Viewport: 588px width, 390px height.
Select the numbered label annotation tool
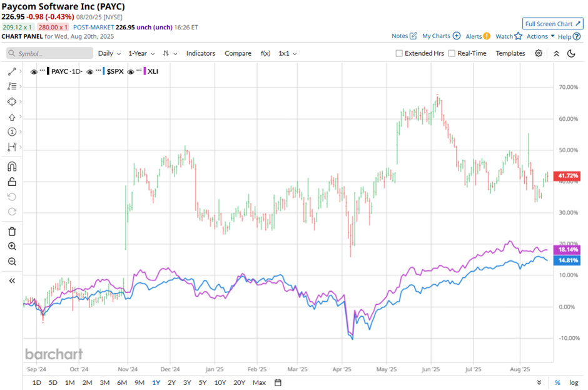pyautogui.click(x=12, y=131)
